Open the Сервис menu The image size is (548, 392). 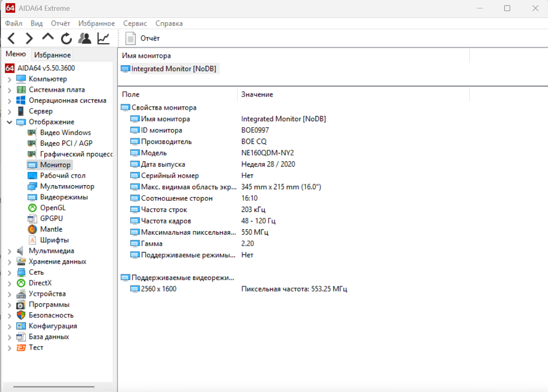(135, 23)
